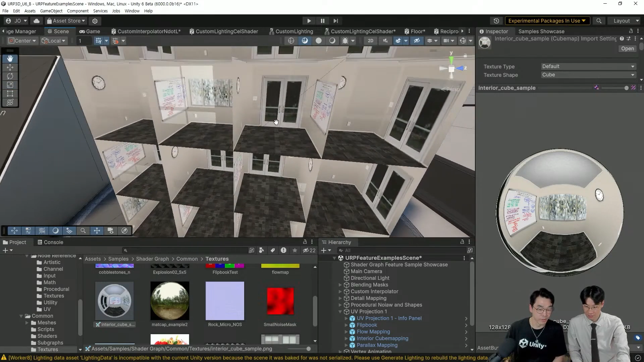Open the Undo History icon

pos(496,21)
